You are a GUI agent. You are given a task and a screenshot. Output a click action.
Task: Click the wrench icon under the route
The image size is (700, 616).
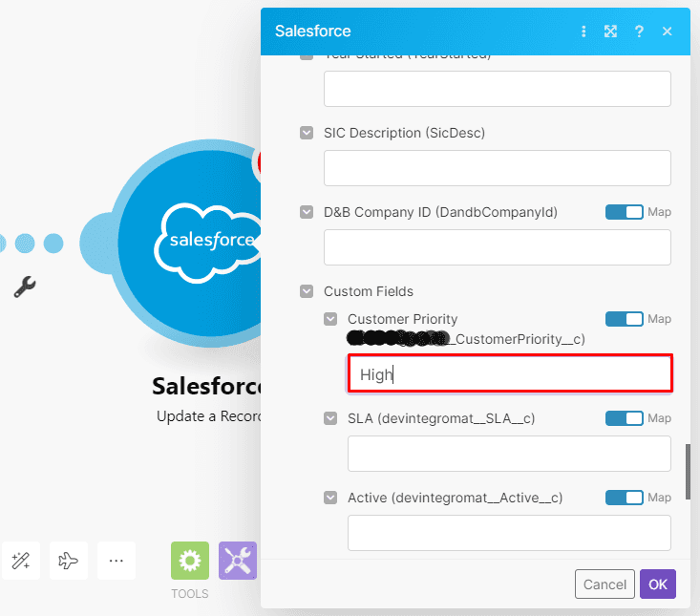(25, 287)
